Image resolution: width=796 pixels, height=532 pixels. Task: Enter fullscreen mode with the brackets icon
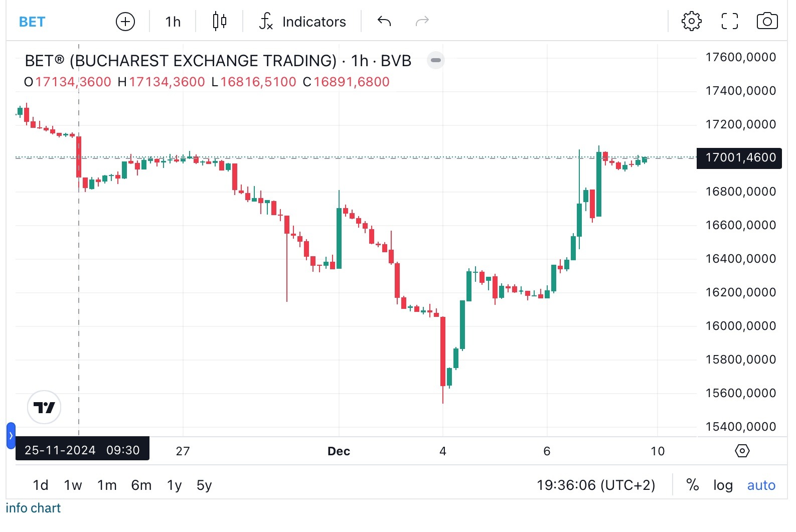coord(729,22)
